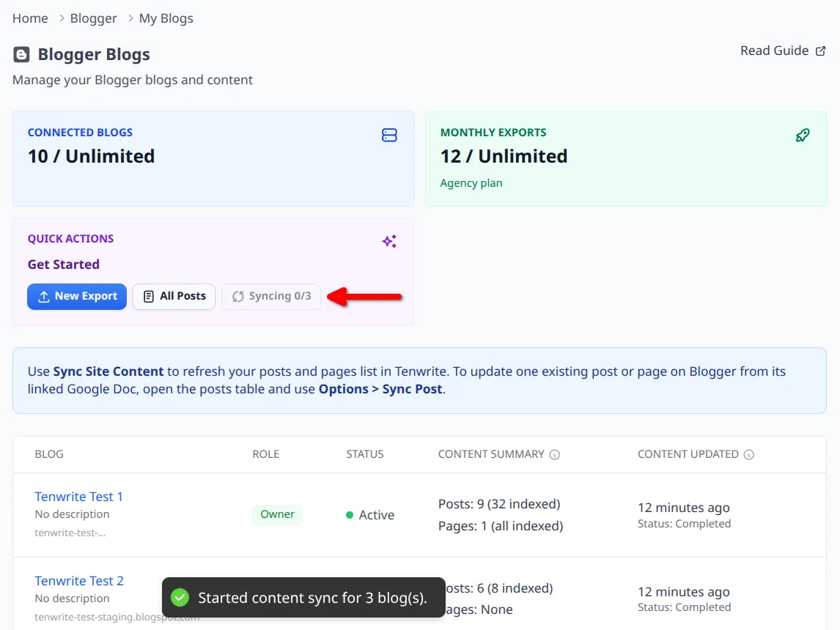The width and height of the screenshot is (840, 630).
Task: Click 'Pages: None' in Tenwrite Test 2 row
Action: [479, 609]
